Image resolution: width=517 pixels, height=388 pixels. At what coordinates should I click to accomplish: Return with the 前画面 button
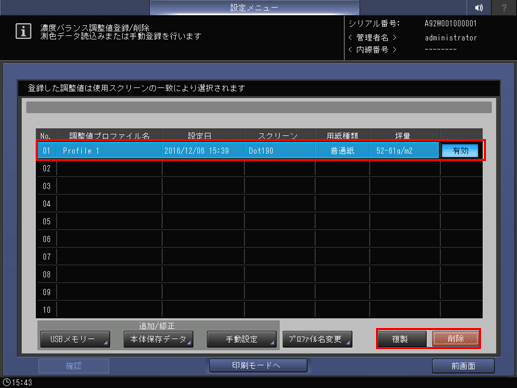coord(463,366)
